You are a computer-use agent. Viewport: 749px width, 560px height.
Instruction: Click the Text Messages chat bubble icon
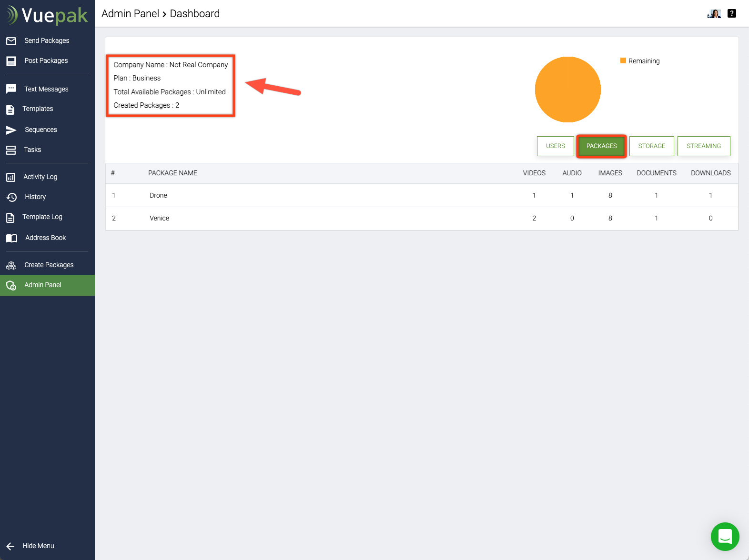[11, 89]
